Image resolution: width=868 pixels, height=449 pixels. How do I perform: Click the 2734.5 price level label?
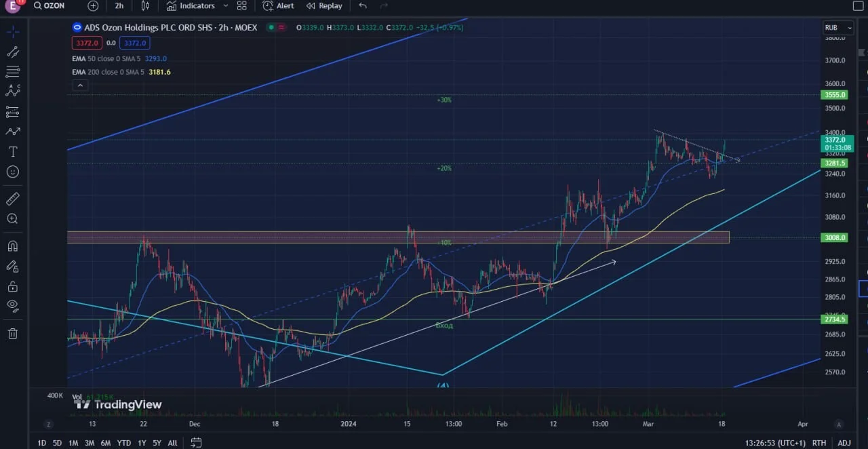835,319
